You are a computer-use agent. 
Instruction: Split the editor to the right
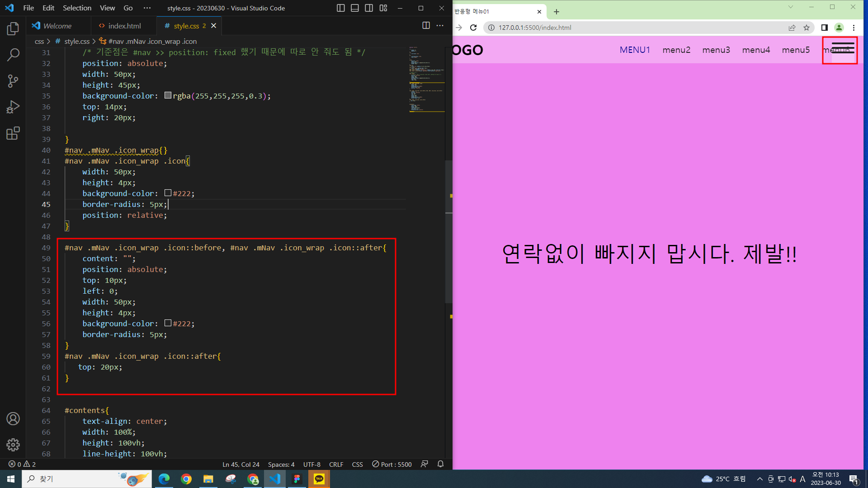click(426, 26)
